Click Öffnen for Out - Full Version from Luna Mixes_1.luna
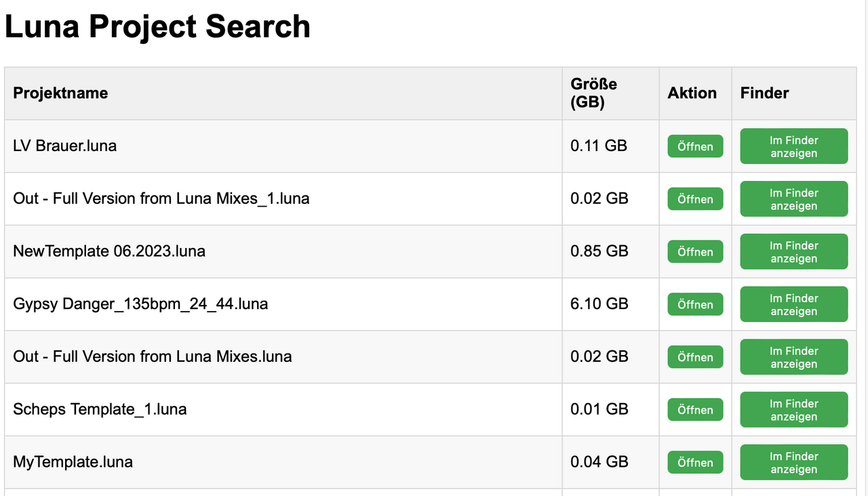This screenshot has height=496, width=868. [695, 199]
